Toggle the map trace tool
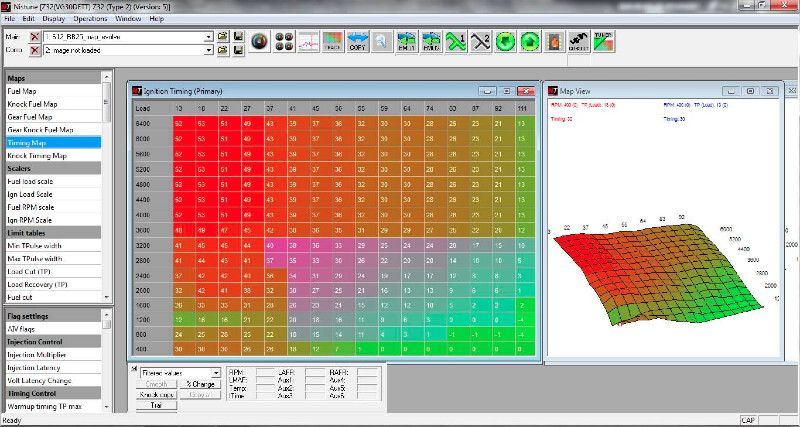The image size is (800, 427). click(x=333, y=41)
